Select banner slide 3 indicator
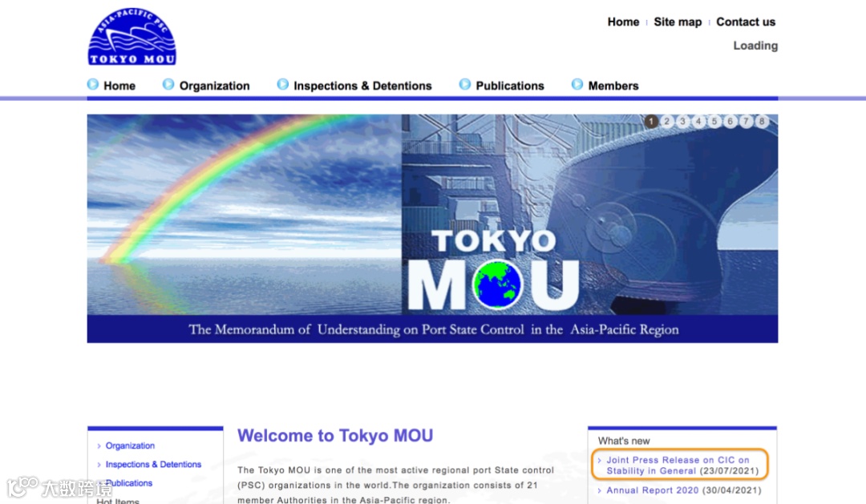 coord(683,122)
